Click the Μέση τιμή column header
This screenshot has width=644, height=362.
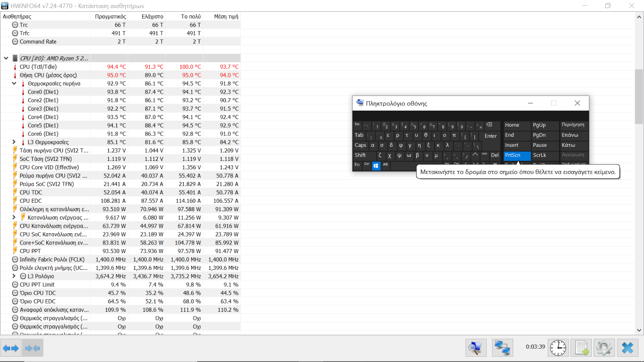click(221, 16)
